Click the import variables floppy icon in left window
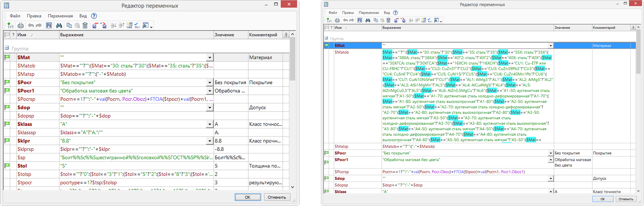 pyautogui.click(x=103, y=26)
